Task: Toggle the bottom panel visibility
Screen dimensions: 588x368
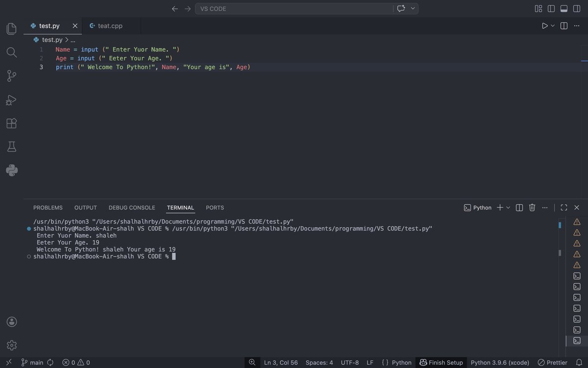Action: pyautogui.click(x=564, y=9)
